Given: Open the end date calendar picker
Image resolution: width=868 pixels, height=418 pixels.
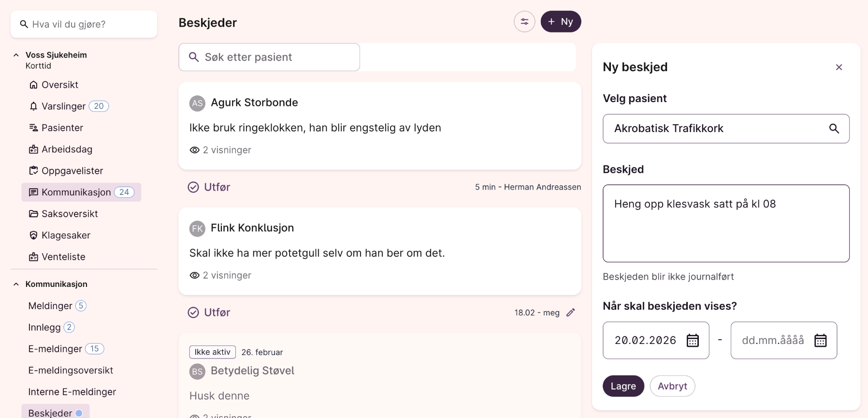Looking at the screenshot, I should (x=820, y=341).
